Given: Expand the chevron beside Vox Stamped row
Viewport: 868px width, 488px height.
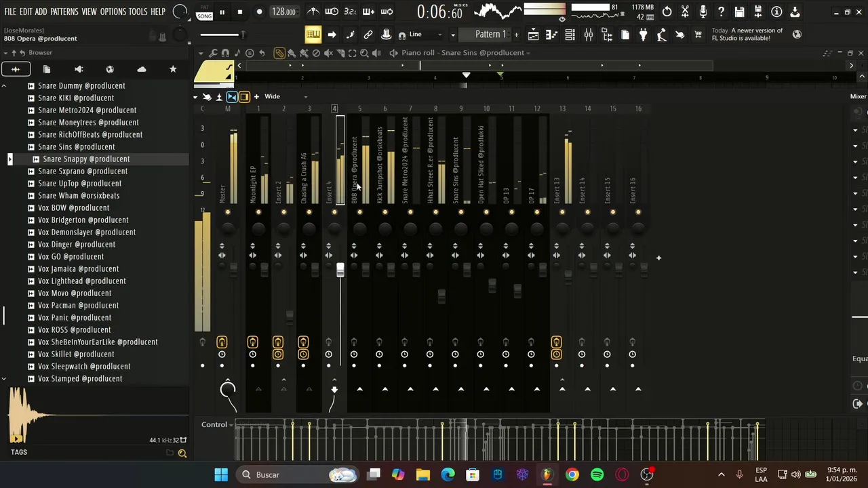Looking at the screenshot, I should click(4, 379).
